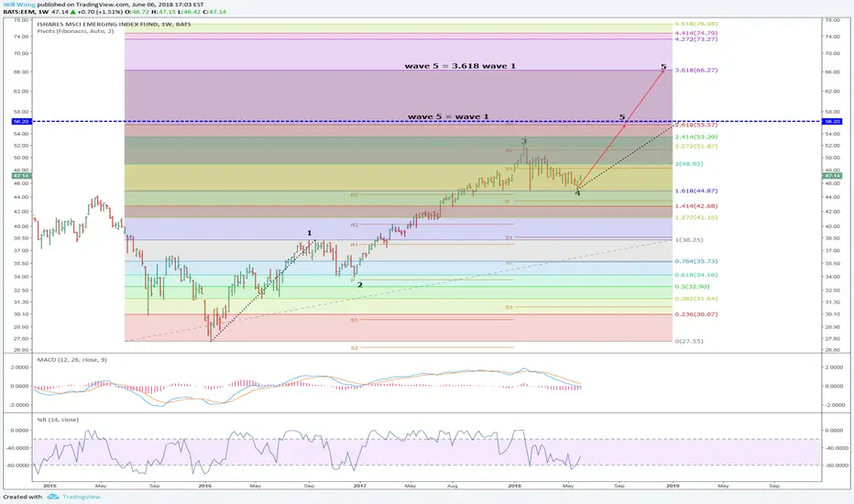This screenshot has width=854, height=504.
Task: Select wave label 1 near Sep 2016 peak
Action: [x=310, y=233]
